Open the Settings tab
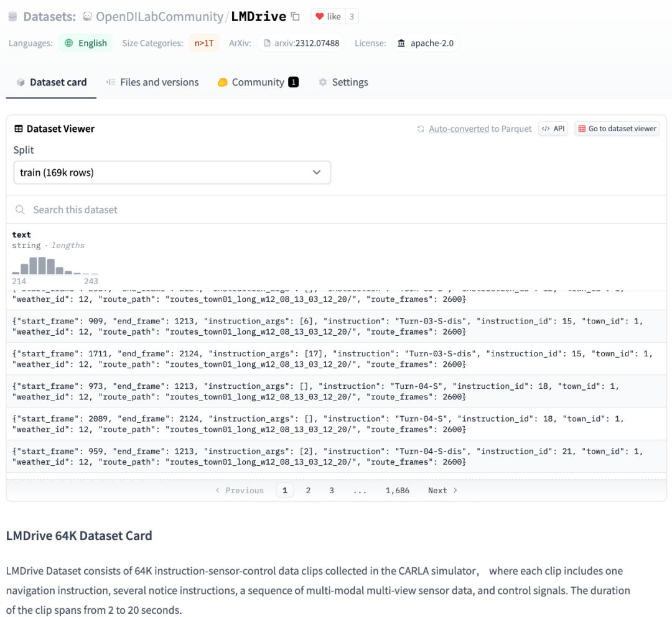Viewport: 672px width, 617px height. click(x=343, y=82)
